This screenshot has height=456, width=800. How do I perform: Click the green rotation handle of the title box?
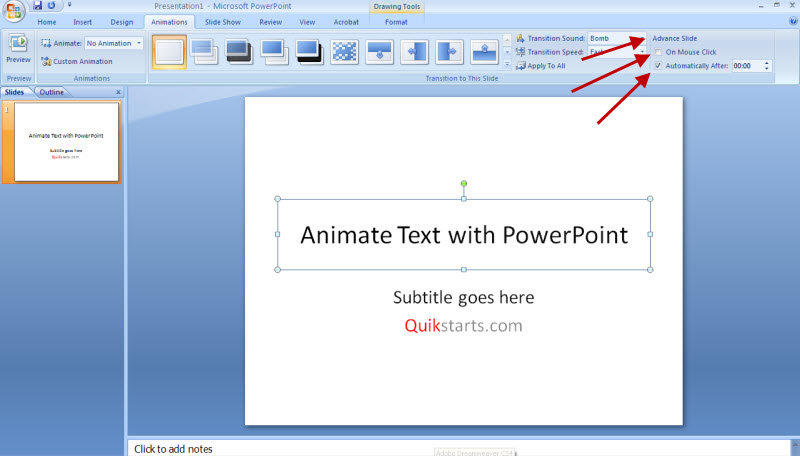click(464, 183)
